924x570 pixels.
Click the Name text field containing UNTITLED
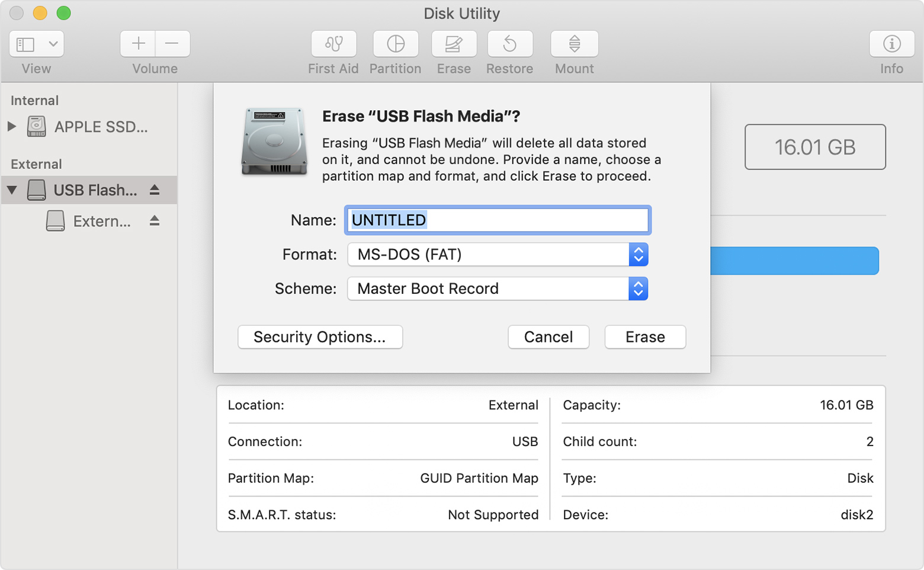498,220
